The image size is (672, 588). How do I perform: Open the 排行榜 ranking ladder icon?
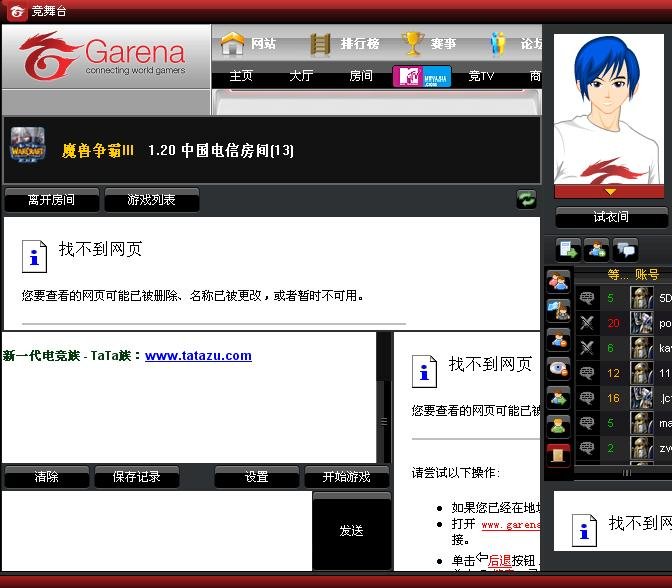320,44
